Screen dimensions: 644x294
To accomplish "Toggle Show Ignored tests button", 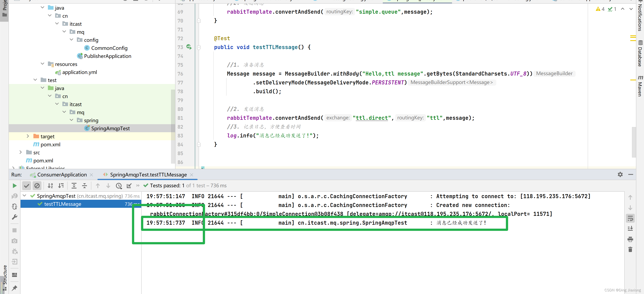I will 37,186.
